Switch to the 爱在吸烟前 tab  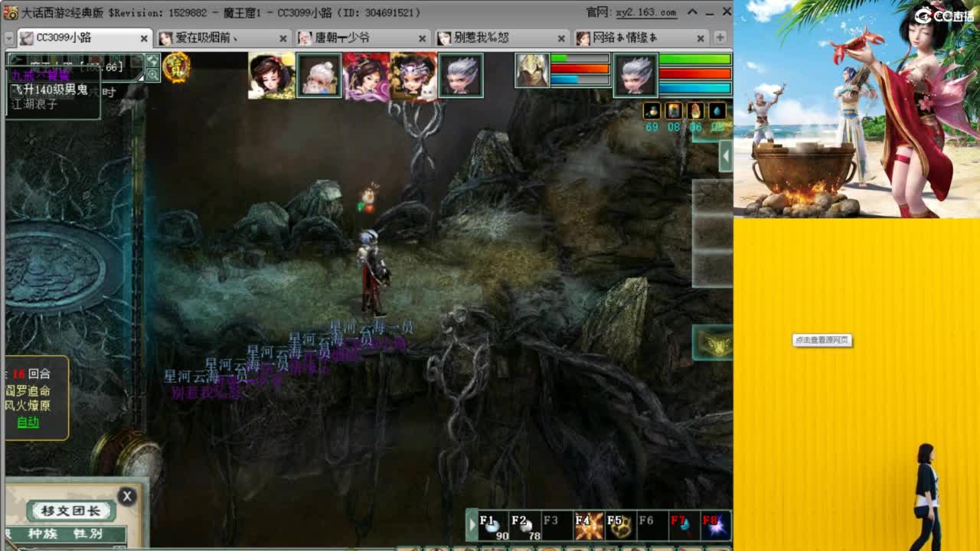pyautogui.click(x=222, y=37)
